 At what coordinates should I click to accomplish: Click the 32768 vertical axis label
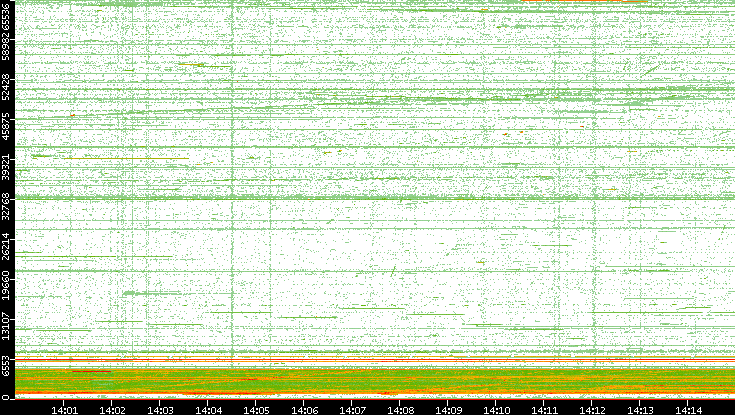coord(7,206)
